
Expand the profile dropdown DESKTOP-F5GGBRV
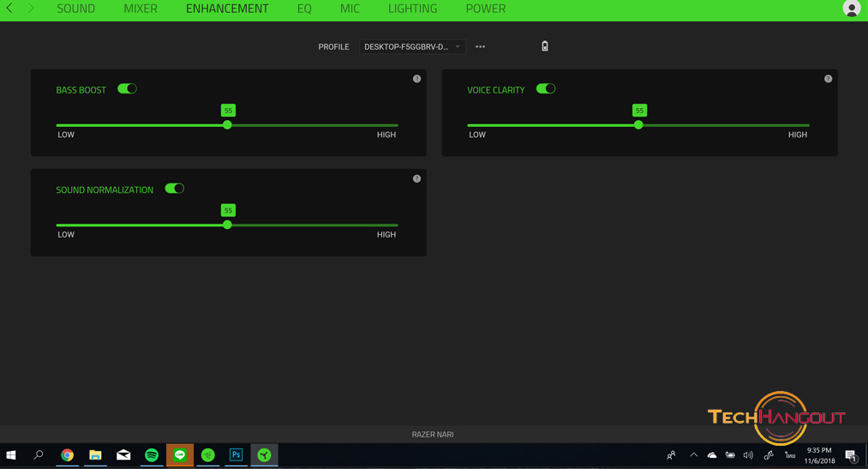(x=412, y=46)
